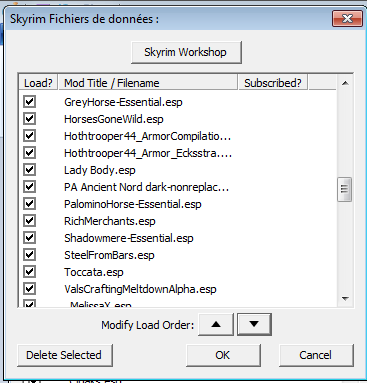Click OK to confirm data files
Screen dimensions: 367x383
point(223,355)
